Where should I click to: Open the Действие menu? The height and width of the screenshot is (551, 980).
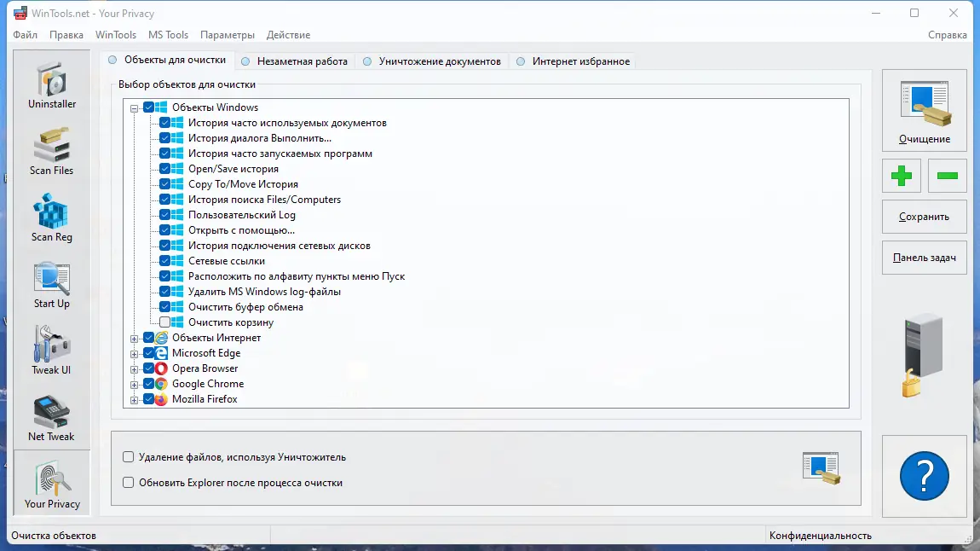tap(288, 35)
